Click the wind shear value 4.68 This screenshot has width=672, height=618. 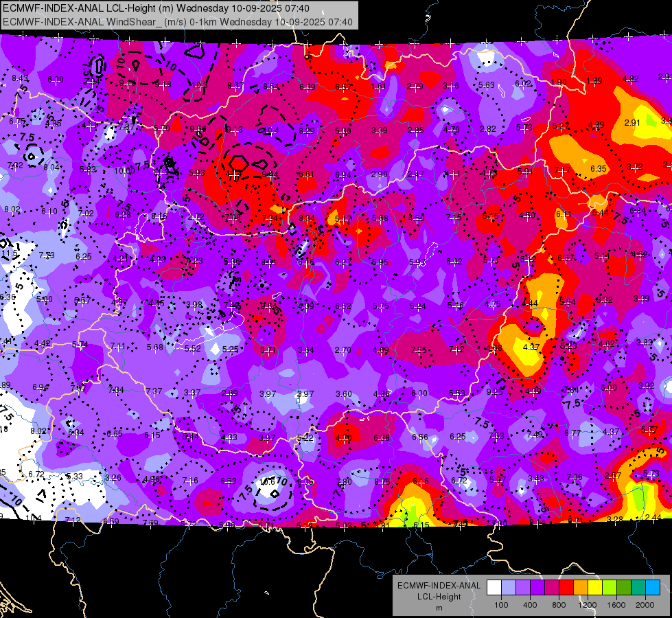(x=494, y=348)
